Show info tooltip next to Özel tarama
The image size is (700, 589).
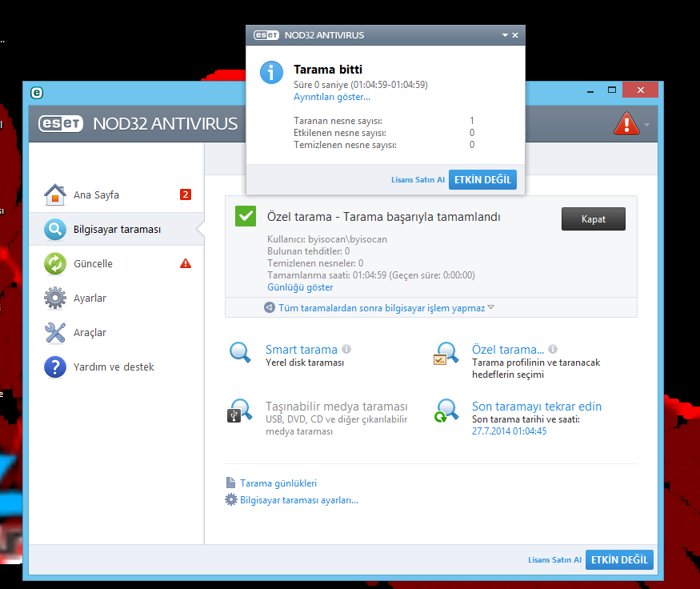pos(553,349)
